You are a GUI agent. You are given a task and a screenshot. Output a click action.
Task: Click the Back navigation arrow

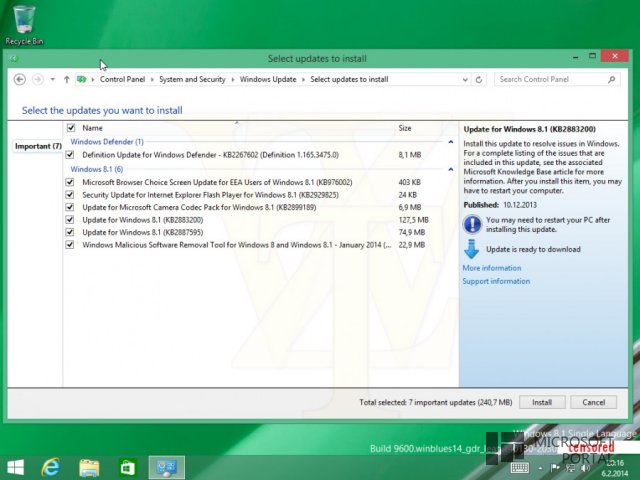tap(20, 79)
